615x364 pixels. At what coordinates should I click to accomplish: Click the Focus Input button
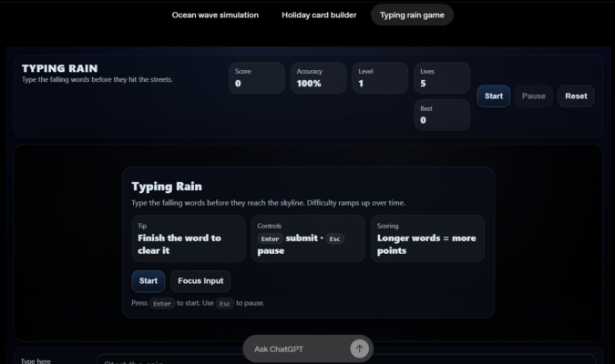200,281
